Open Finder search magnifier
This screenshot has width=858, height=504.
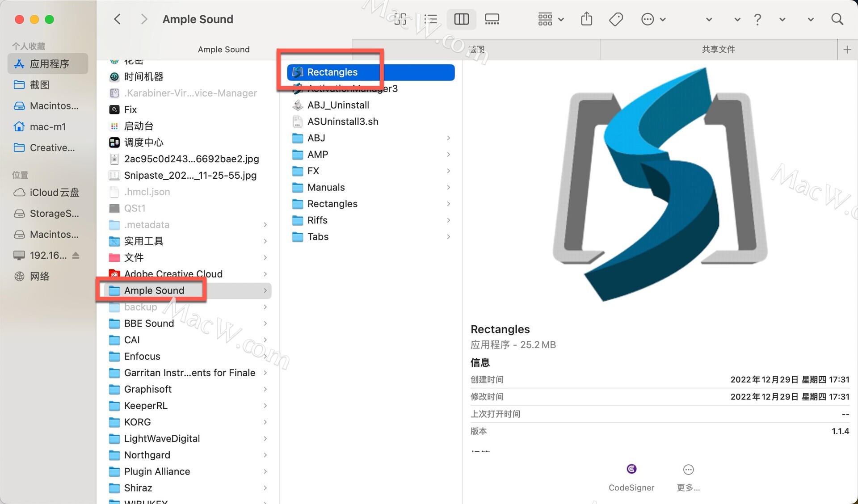coord(837,19)
